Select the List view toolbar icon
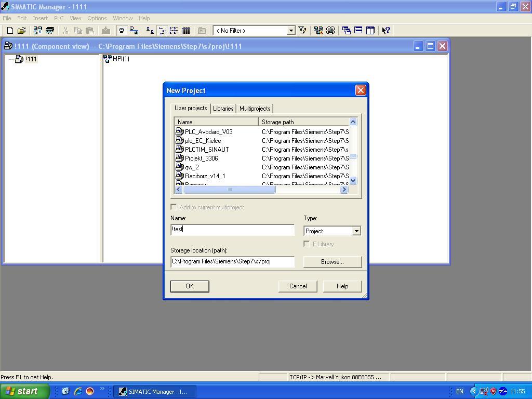Image resolution: width=532 pixels, height=399 pixels. (174, 31)
